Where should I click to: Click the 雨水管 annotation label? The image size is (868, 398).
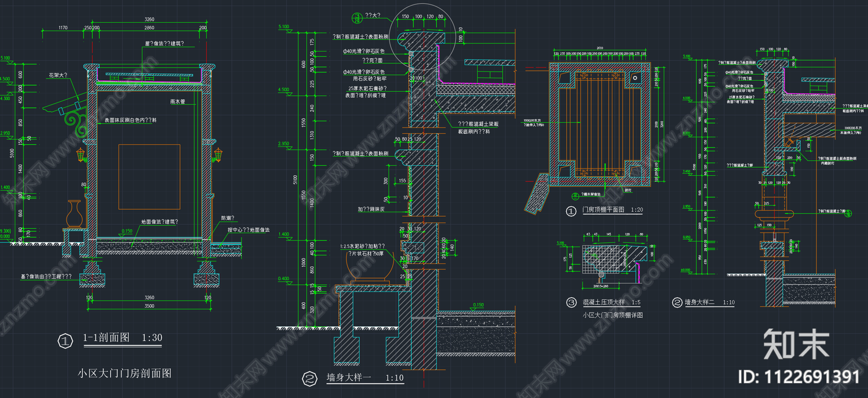(178, 101)
